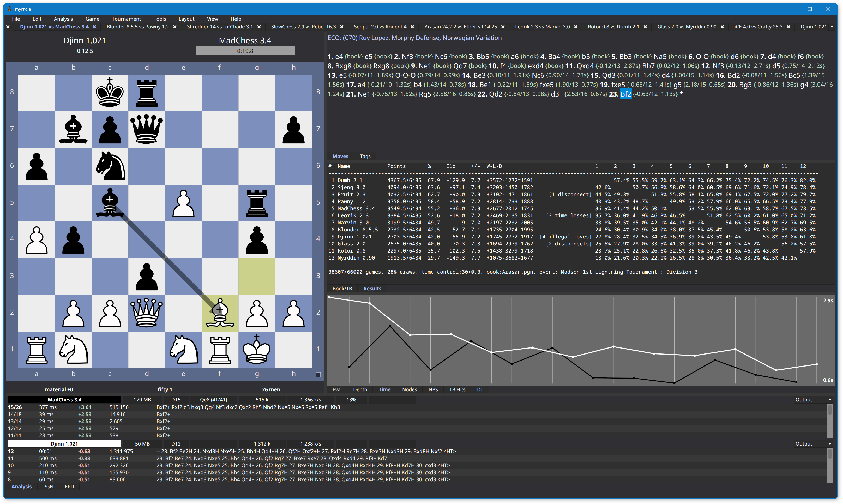Open the Help menu
The image size is (843, 504).
point(236,19)
